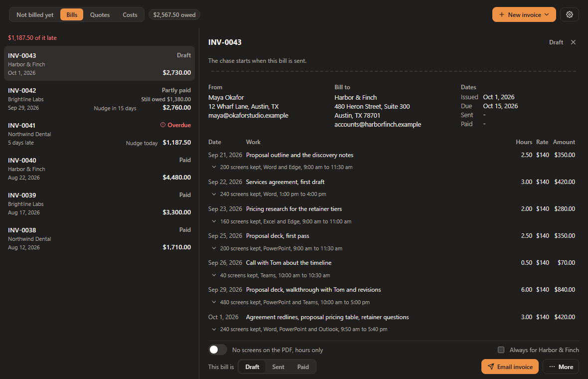The height and width of the screenshot is (379, 588).
Task: Click Services agreement, first draft line
Action: (285, 182)
